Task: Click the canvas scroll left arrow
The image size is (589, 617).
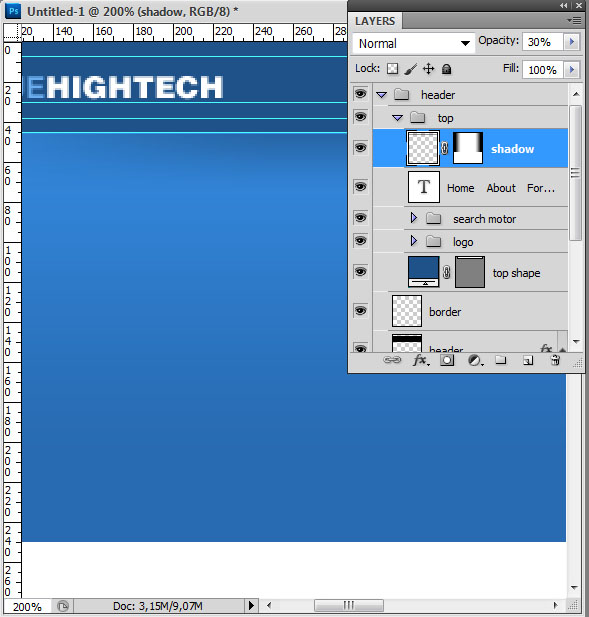Action: point(269,605)
